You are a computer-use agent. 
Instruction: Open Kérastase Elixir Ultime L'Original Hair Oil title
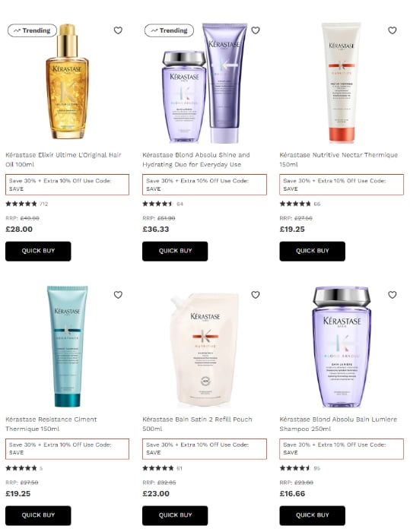pyautogui.click(x=63, y=160)
